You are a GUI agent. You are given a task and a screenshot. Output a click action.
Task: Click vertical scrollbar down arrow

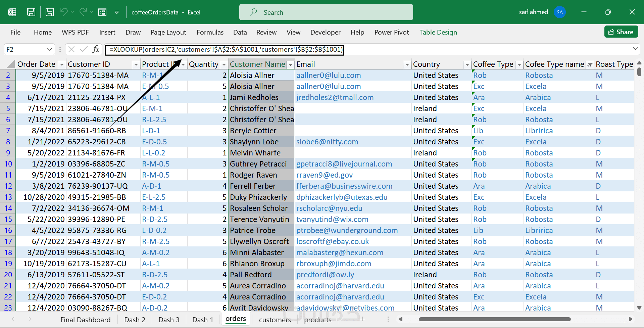[x=639, y=308]
